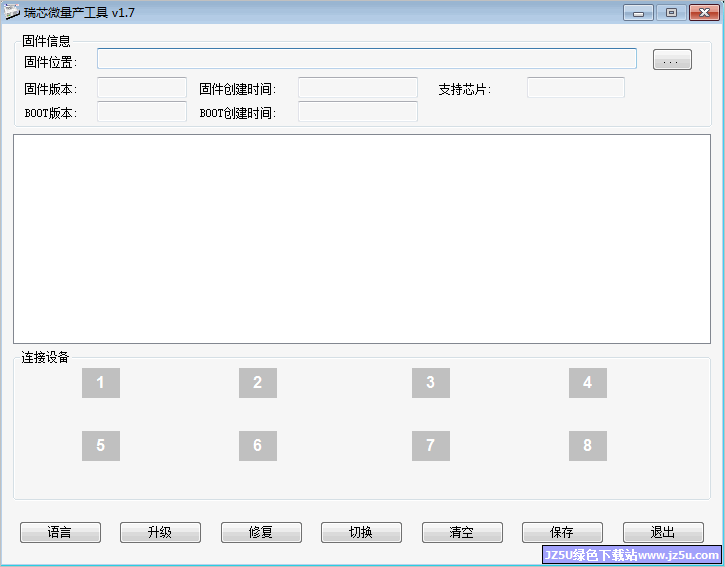Click the app icon in title bar
Image resolution: width=725 pixels, height=567 pixels.
coord(12,12)
